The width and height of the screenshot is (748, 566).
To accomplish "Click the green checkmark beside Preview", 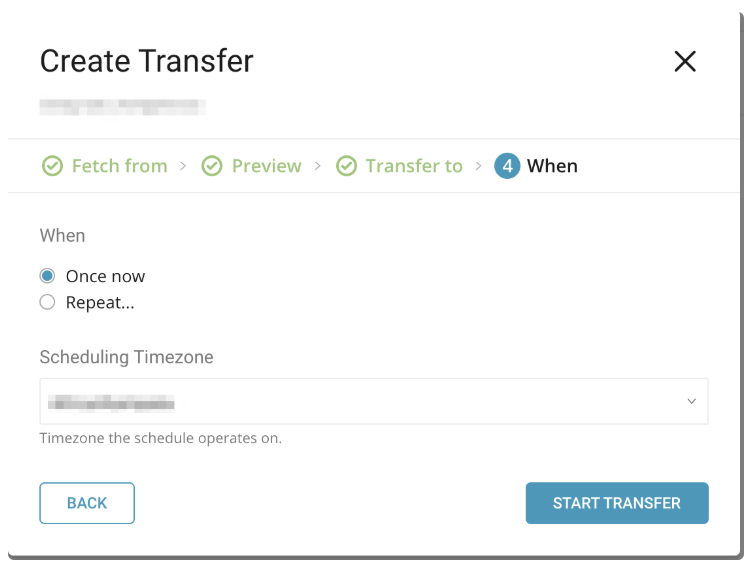I will tap(212, 166).
